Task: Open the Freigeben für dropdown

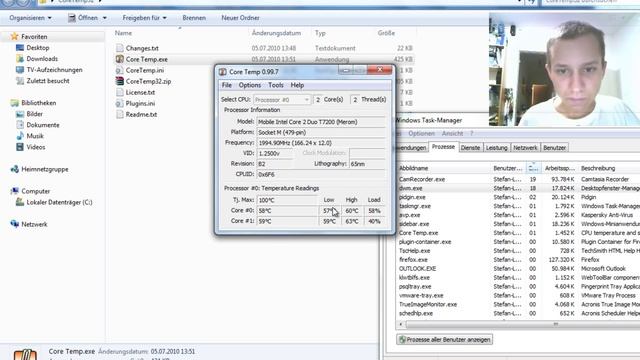Action: tap(144, 18)
